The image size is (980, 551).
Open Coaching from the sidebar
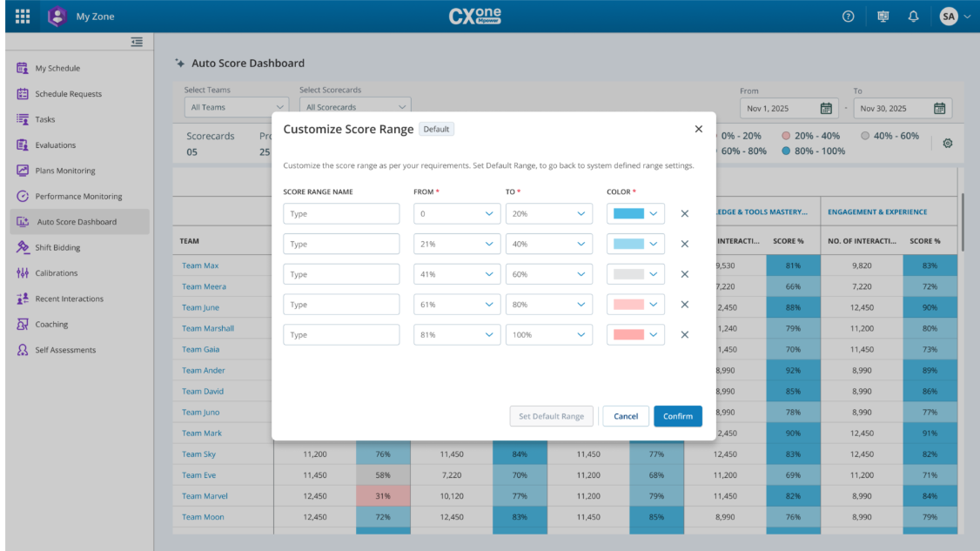[51, 325]
